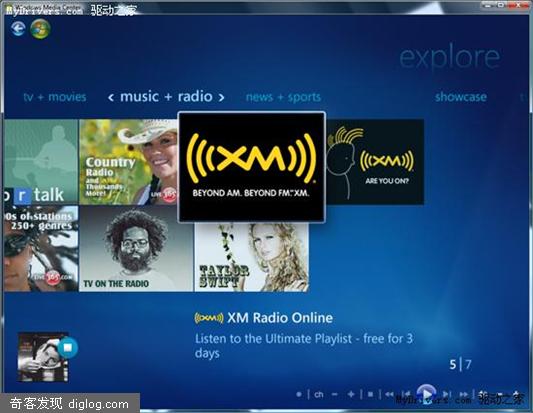Click the now playing album art thumbnail
The image size is (533, 413).
(43, 357)
